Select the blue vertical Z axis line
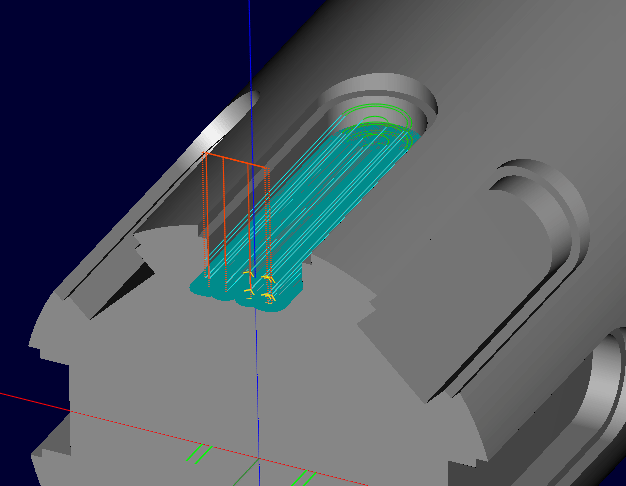The image size is (626, 486). (254, 243)
